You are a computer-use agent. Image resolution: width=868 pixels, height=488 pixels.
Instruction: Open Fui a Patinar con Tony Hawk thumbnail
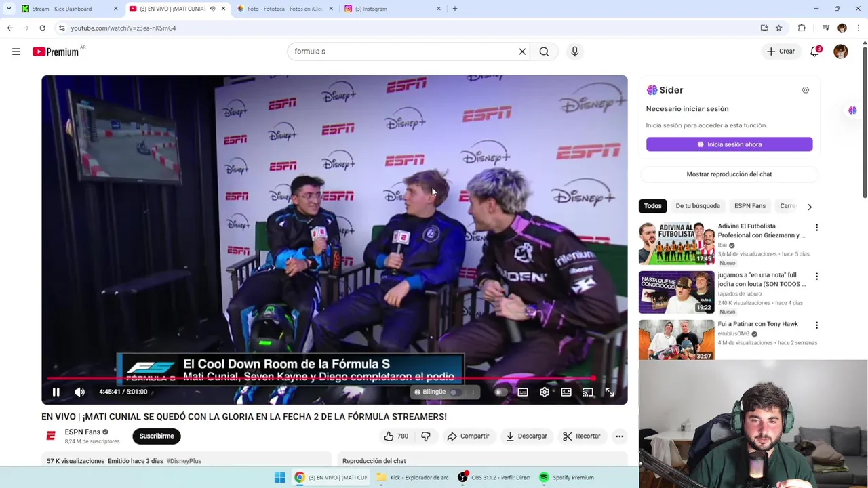click(676, 340)
